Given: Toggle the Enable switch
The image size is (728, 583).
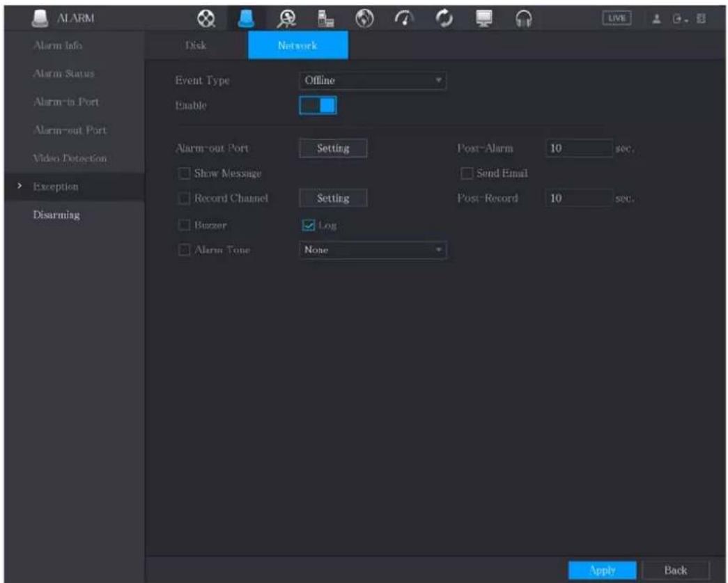Looking at the screenshot, I should [x=318, y=105].
